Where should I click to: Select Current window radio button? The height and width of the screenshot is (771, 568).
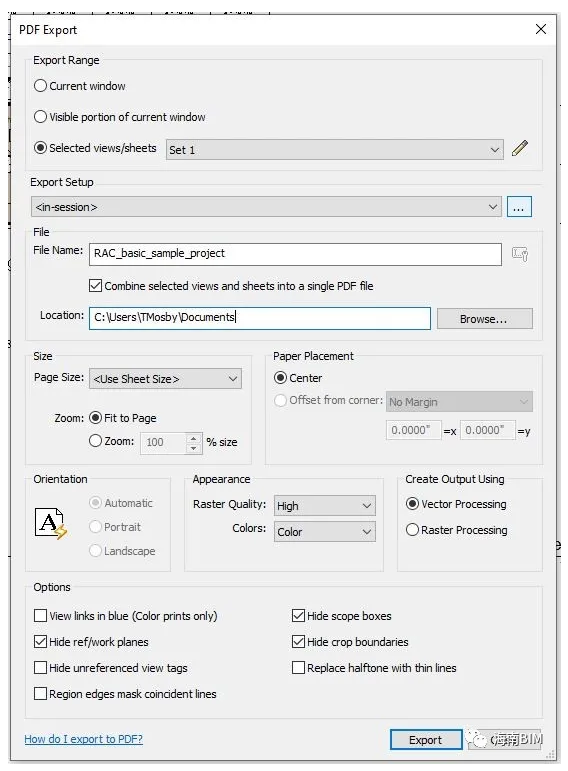tap(40, 86)
